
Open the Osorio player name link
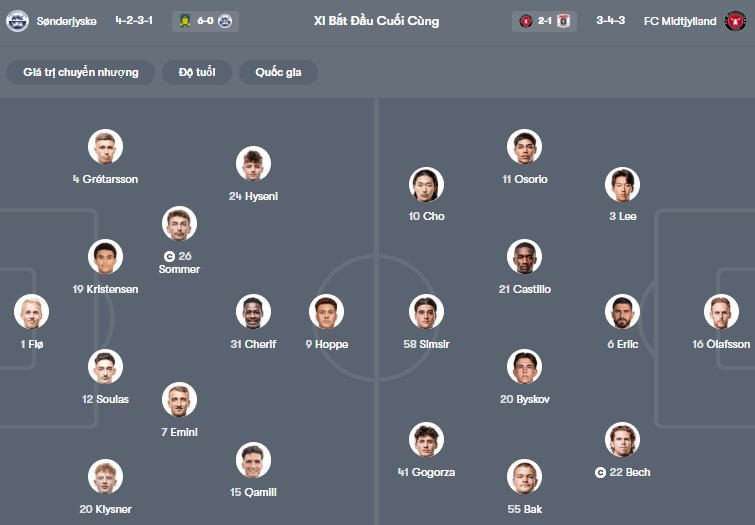click(525, 179)
